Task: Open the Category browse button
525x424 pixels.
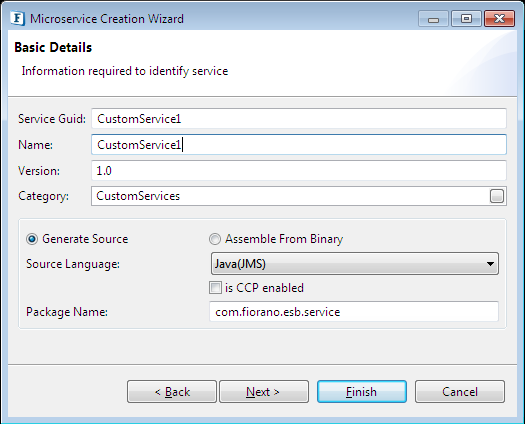Action: [497, 196]
